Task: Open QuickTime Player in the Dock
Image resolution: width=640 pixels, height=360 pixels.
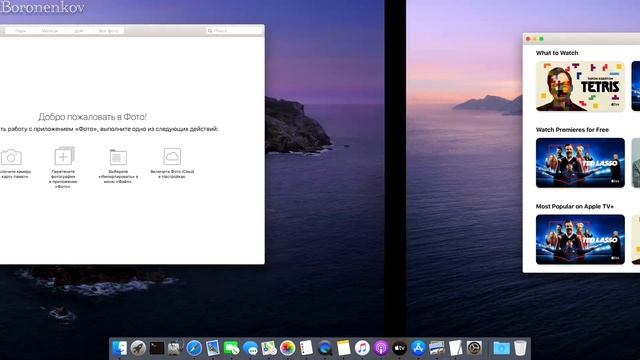Action: point(325,348)
